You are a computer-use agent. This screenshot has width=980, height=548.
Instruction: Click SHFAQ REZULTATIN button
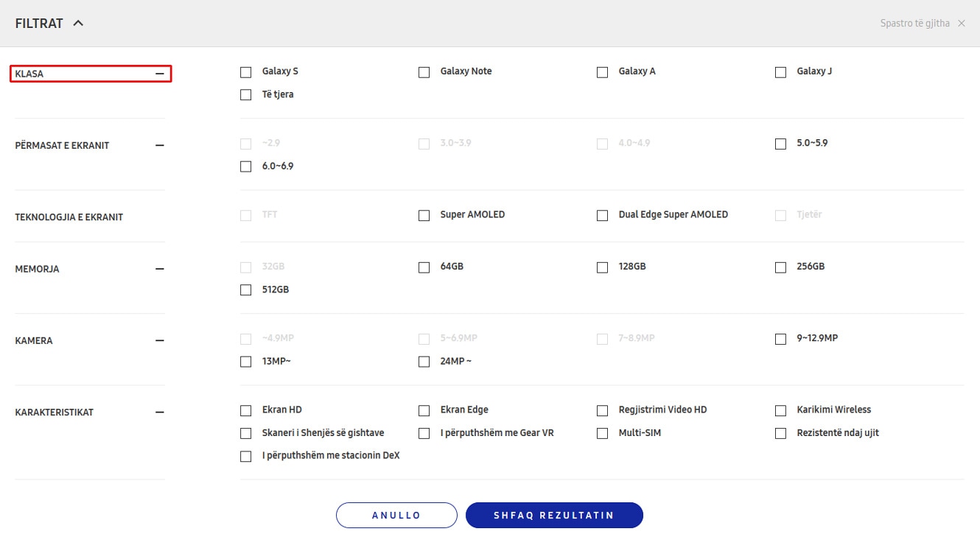tap(554, 516)
